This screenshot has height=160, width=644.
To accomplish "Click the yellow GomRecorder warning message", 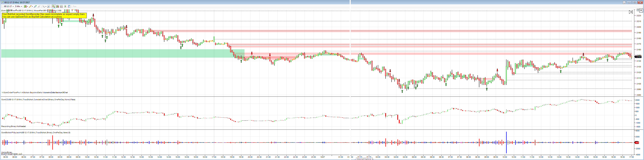I will click(x=44, y=15).
